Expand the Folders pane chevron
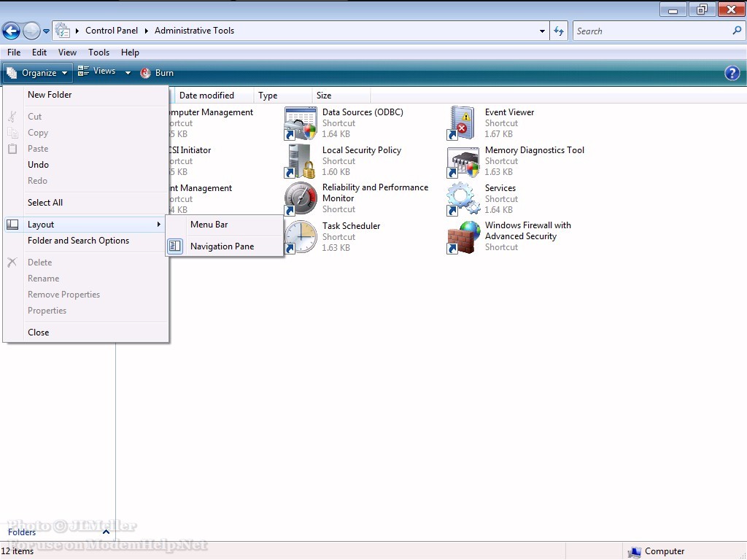 [x=107, y=532]
